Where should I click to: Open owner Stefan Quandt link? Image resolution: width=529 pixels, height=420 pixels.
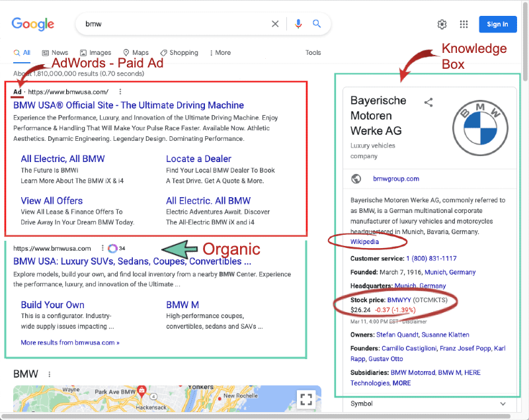tap(397, 335)
